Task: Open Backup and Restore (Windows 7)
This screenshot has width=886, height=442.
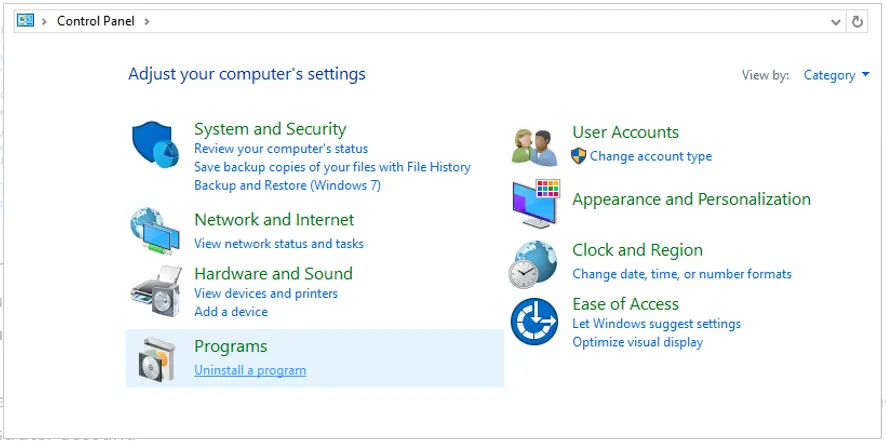Action: coord(287,185)
